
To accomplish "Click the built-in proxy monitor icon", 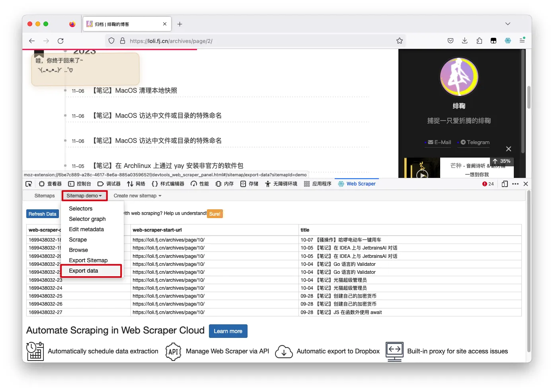I will [x=394, y=351].
